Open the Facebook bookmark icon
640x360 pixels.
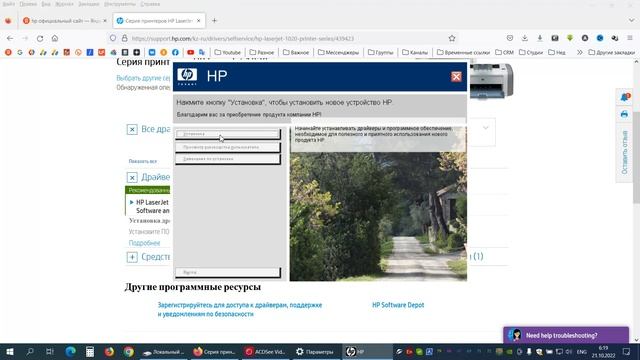pyautogui.click(x=175, y=52)
